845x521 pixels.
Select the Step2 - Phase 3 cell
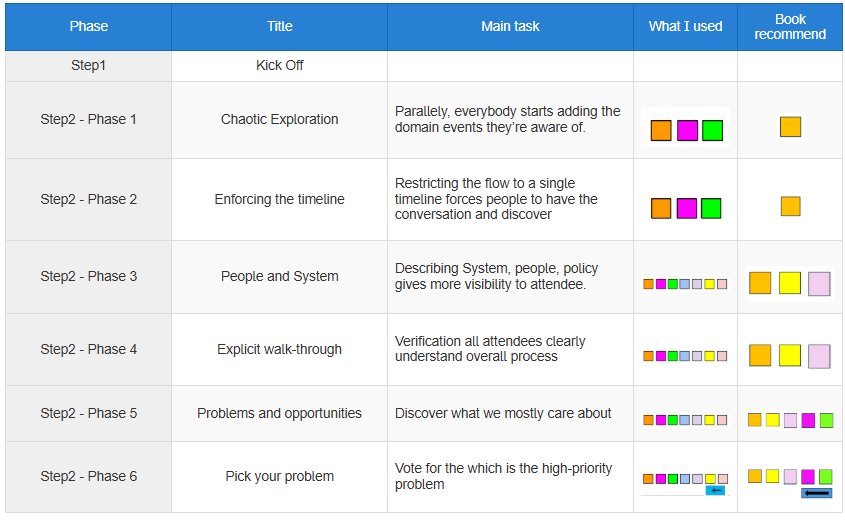pyautogui.click(x=88, y=276)
